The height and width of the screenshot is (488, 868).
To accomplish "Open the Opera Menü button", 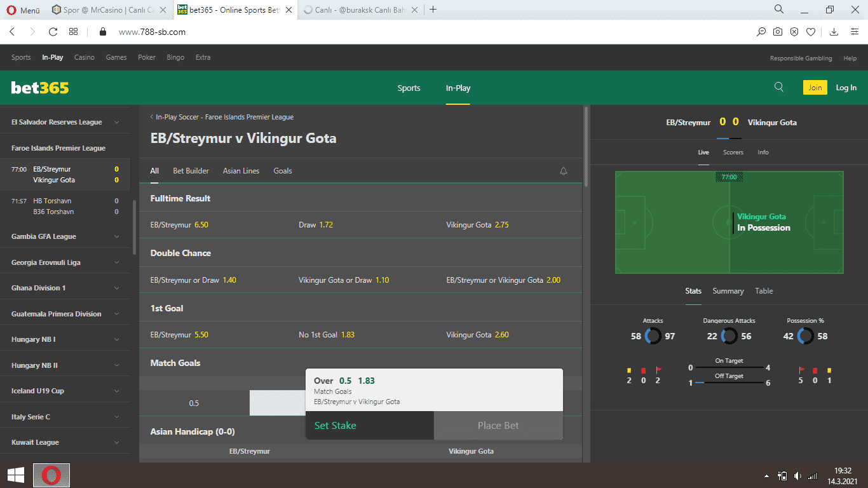I will coord(23,10).
